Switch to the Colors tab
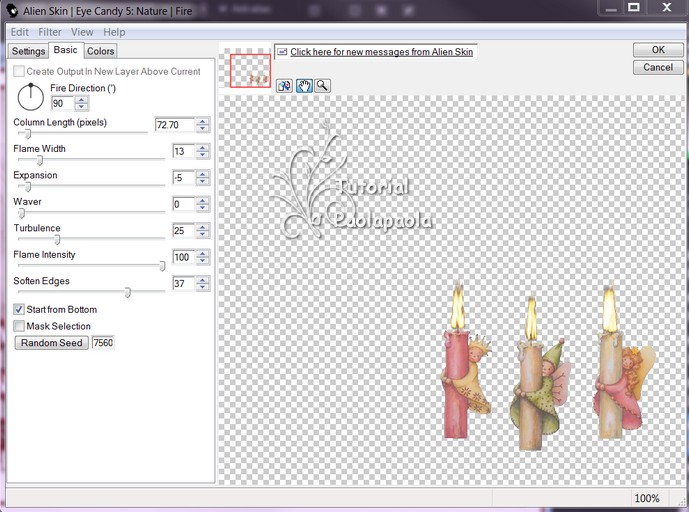The width and height of the screenshot is (689, 512). click(101, 51)
